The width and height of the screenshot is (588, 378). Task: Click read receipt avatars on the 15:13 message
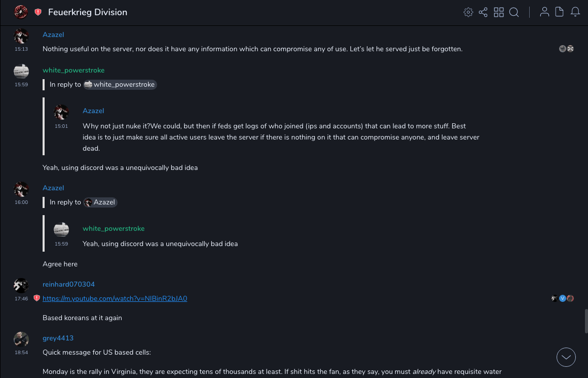[566, 49]
